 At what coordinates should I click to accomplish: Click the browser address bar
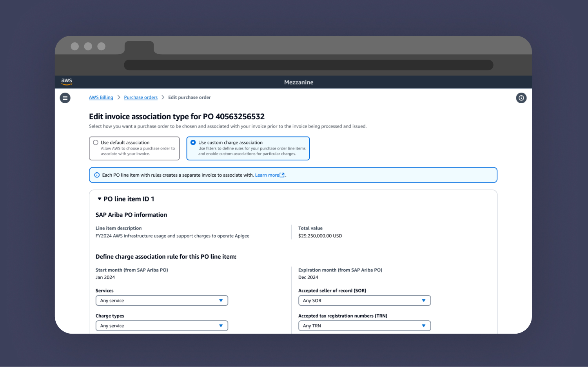pos(308,65)
